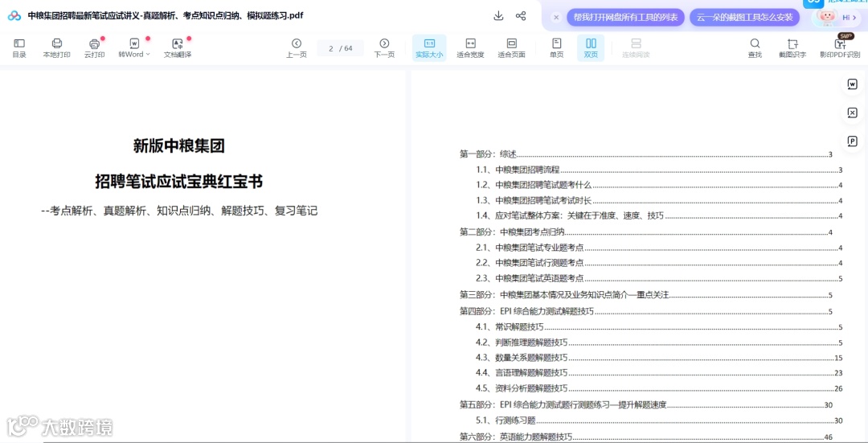Open 转Word conversion dropdown
Viewport: 868px width, 443px height.
(134, 48)
